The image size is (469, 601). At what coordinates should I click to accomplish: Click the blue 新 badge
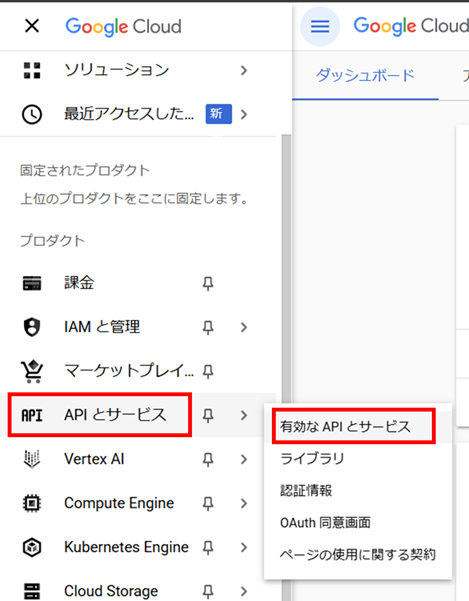(219, 114)
